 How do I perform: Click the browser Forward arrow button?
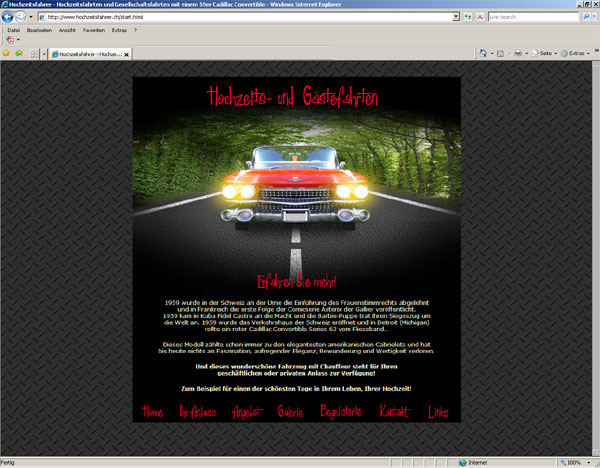pyautogui.click(x=21, y=17)
